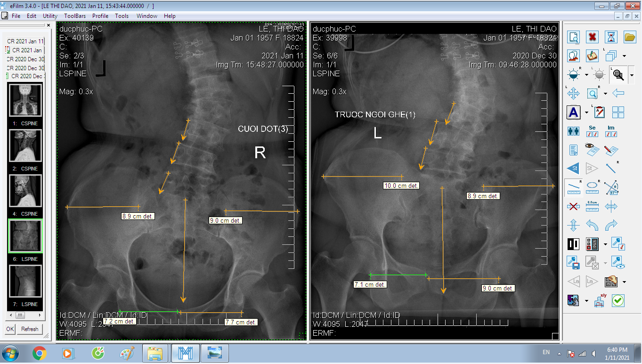Click the green checkmark icon
The image size is (642, 364).
618,300
